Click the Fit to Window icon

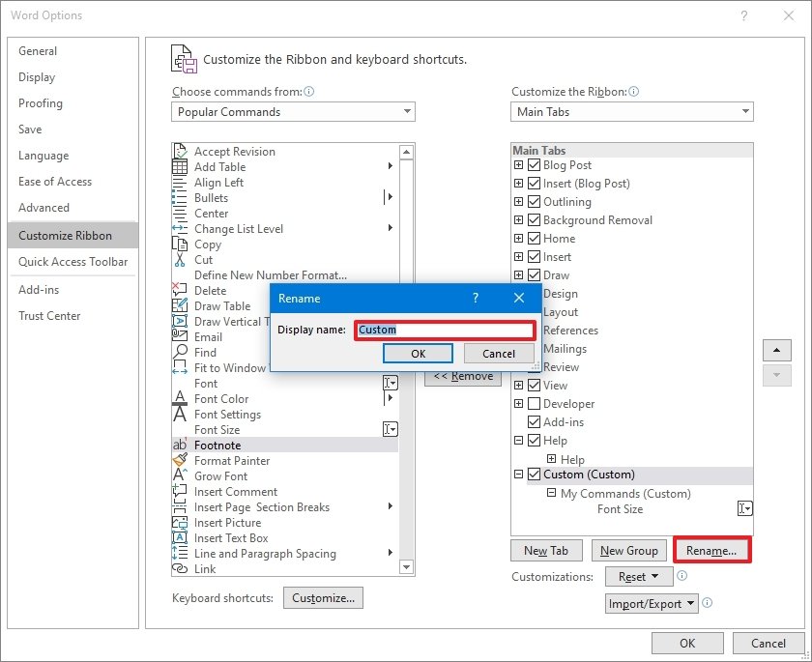[x=180, y=367]
